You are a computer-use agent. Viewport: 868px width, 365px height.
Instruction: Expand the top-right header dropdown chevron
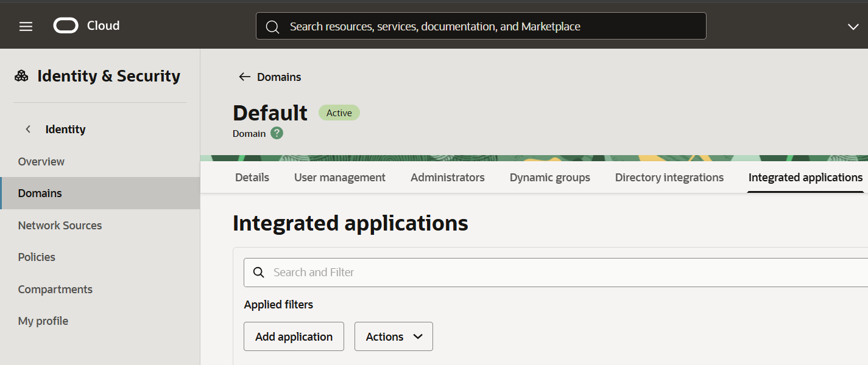853,26
